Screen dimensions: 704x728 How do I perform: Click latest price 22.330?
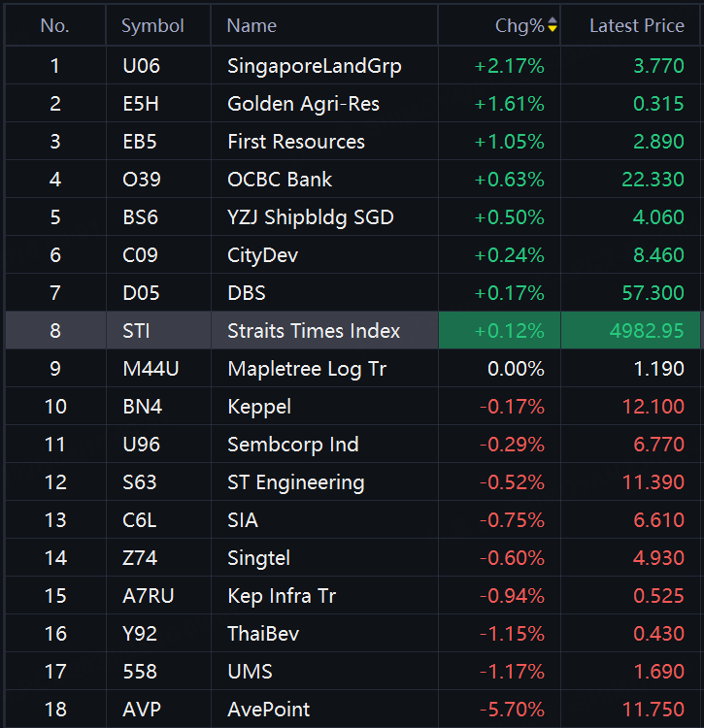653,180
